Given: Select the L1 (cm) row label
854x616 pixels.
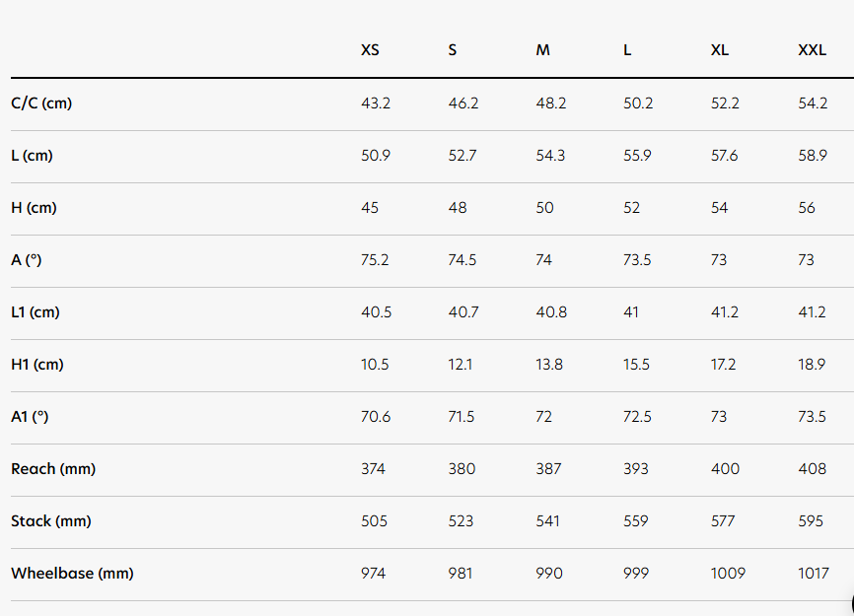Looking at the screenshot, I should [36, 312].
